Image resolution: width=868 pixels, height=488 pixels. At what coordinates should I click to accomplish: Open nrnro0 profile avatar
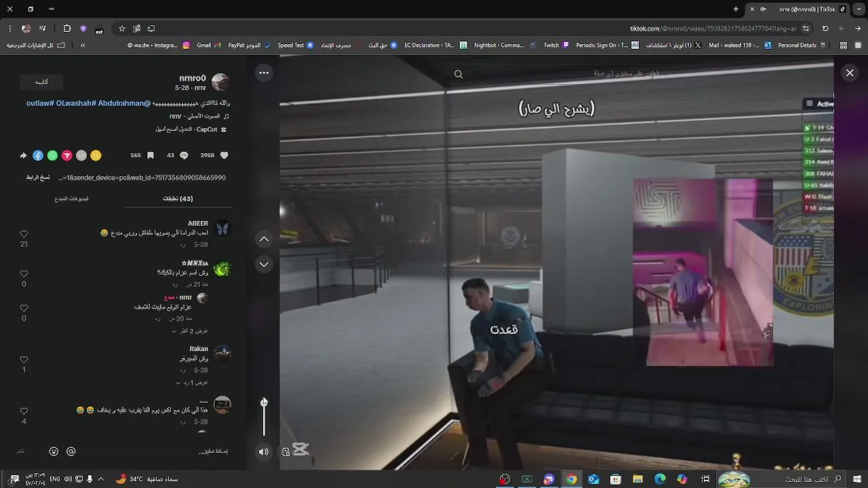pos(220,82)
